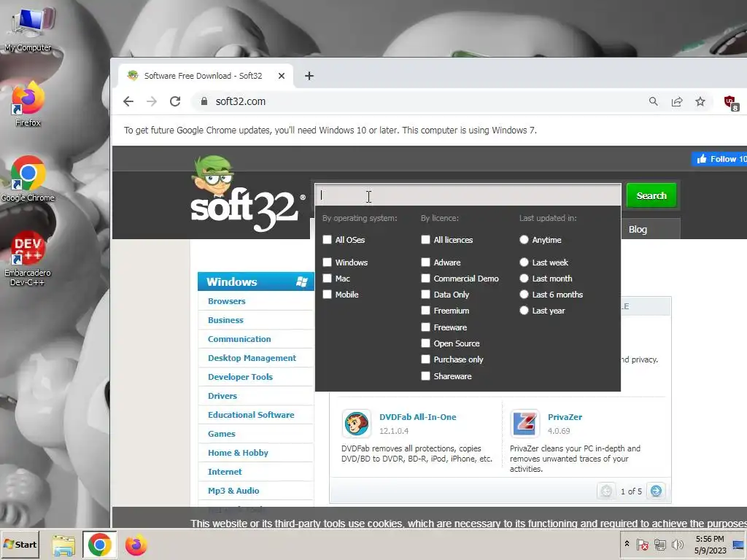Open the DVDFab All-In-One title link
The width and height of the screenshot is (747, 560).
click(x=418, y=417)
